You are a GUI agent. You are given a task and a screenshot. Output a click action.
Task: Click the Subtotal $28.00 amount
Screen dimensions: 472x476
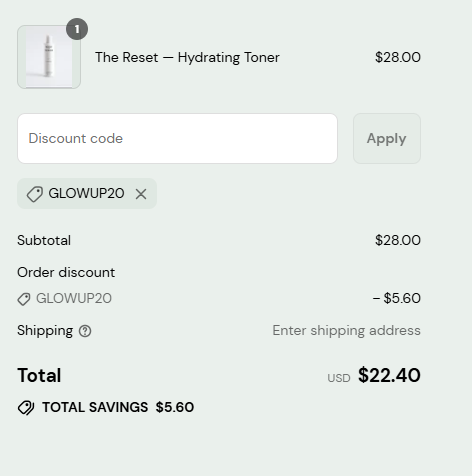click(x=398, y=240)
